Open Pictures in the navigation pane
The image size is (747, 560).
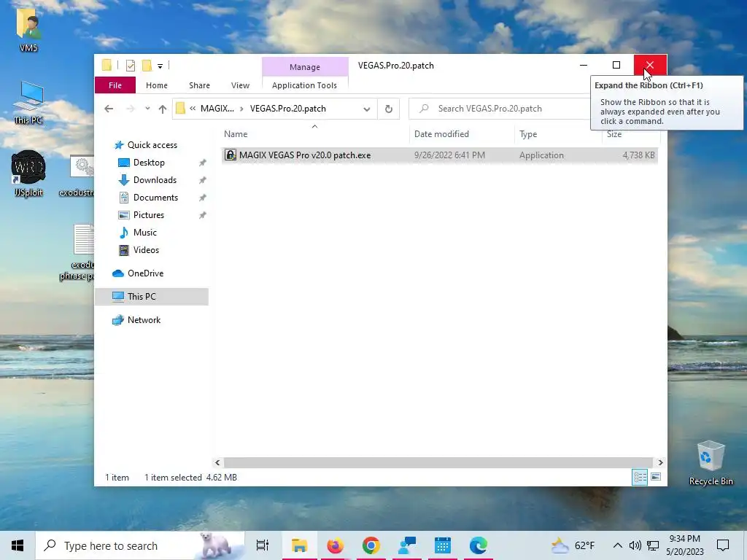pyautogui.click(x=148, y=215)
